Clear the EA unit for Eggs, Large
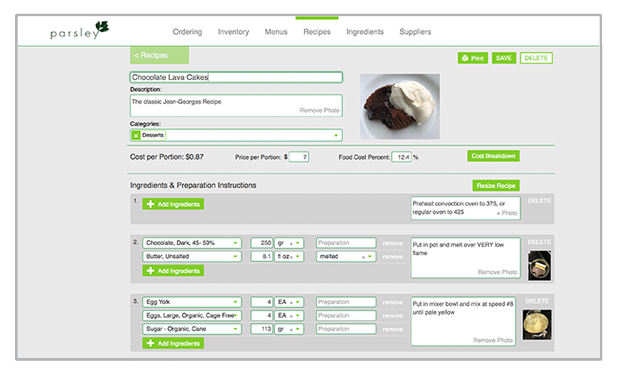Screen dimensions: 622x378 (x=291, y=316)
